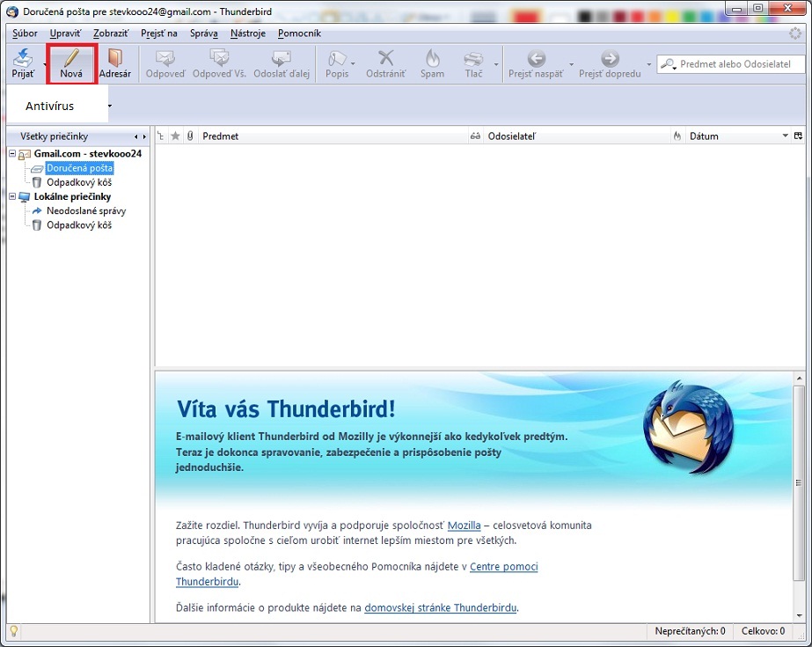Screen dimensions: 812x647
Task: Select the Lokálne priečinky node
Action: coord(72,196)
